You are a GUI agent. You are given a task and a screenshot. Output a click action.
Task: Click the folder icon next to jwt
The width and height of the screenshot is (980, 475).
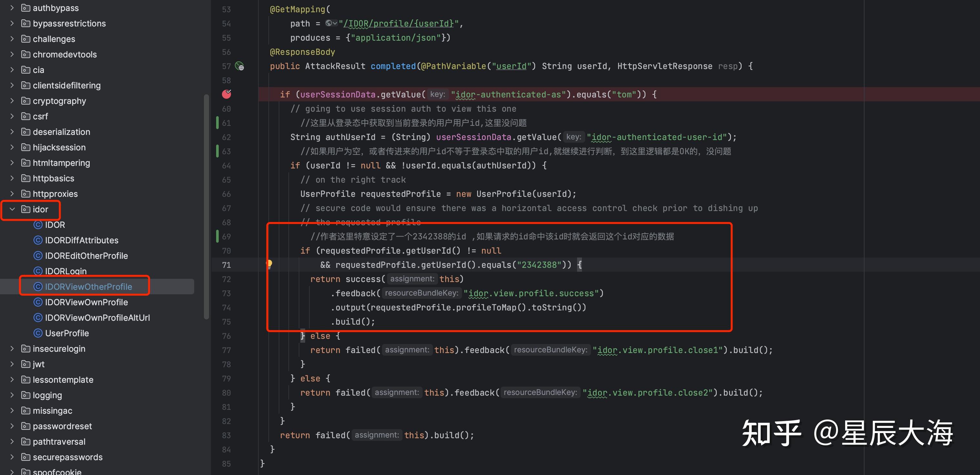25,364
